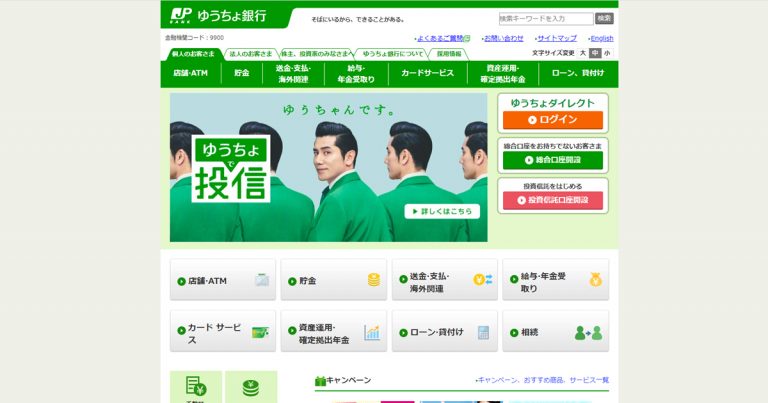Select the 個人のお客さま tab

click(x=193, y=54)
